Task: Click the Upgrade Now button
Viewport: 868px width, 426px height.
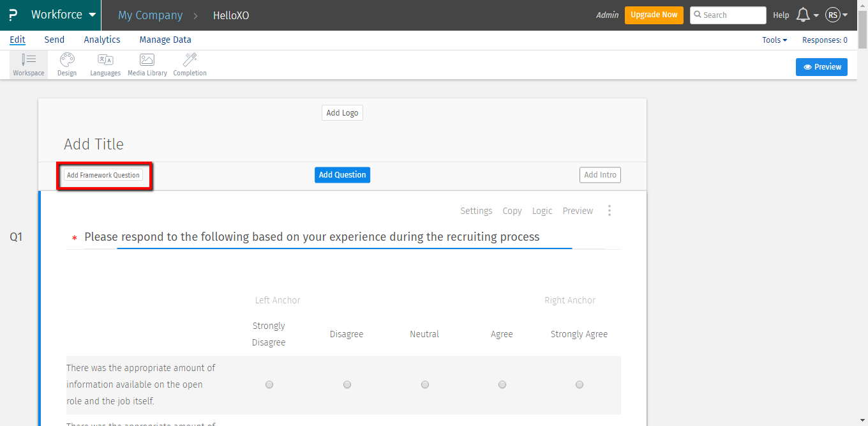Action: tap(654, 15)
